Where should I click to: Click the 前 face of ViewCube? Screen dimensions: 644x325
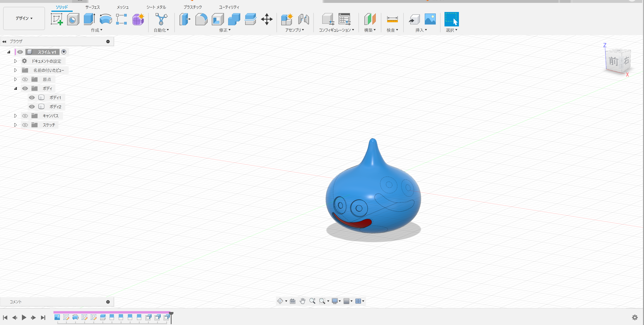[613, 61]
